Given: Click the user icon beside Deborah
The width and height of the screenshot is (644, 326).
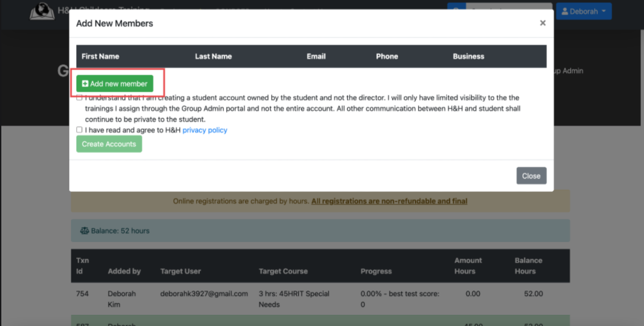Looking at the screenshot, I should coord(565,11).
